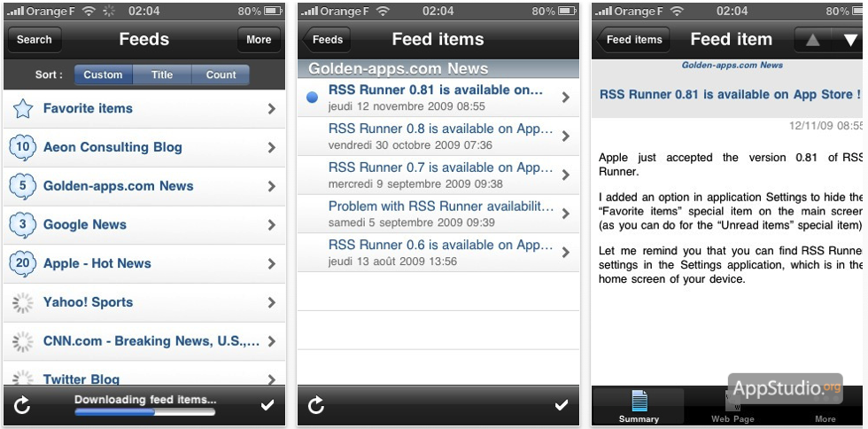The image size is (868, 429).
Task: Tap the Aeon Consulting Blog unread count badge
Action: [x=23, y=147]
